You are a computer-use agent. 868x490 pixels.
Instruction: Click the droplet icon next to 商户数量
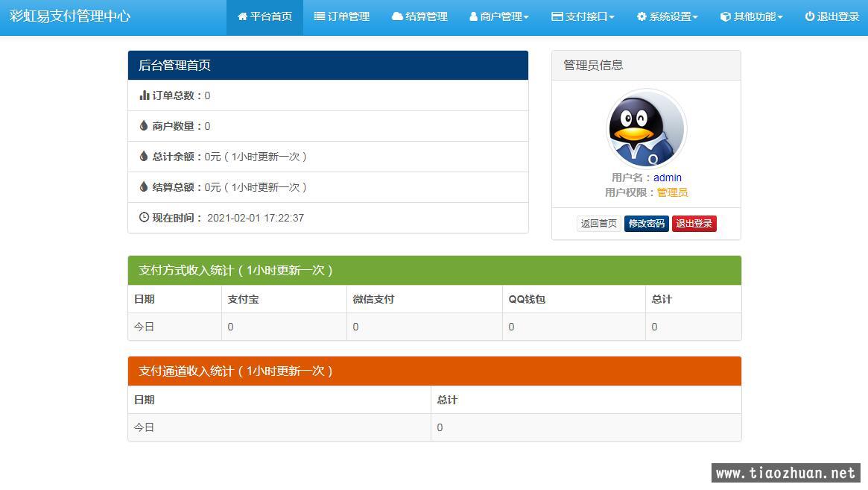[x=144, y=126]
